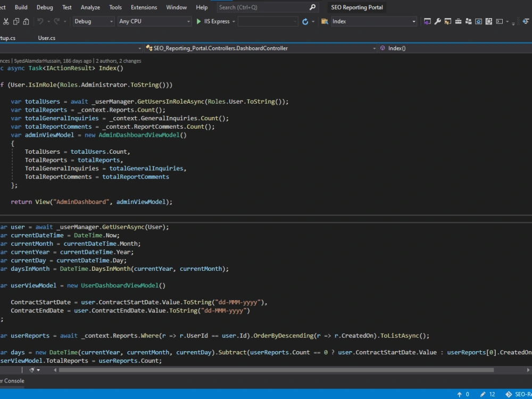Open the Extensions menu
This screenshot has height=399, width=532.
(144, 7)
